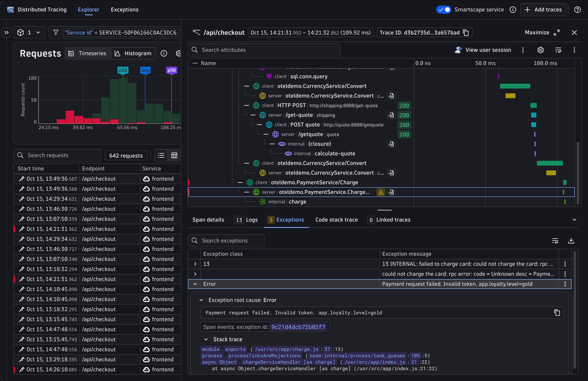
Task: Toggle line wrap in exceptions panel
Action: click(x=555, y=241)
